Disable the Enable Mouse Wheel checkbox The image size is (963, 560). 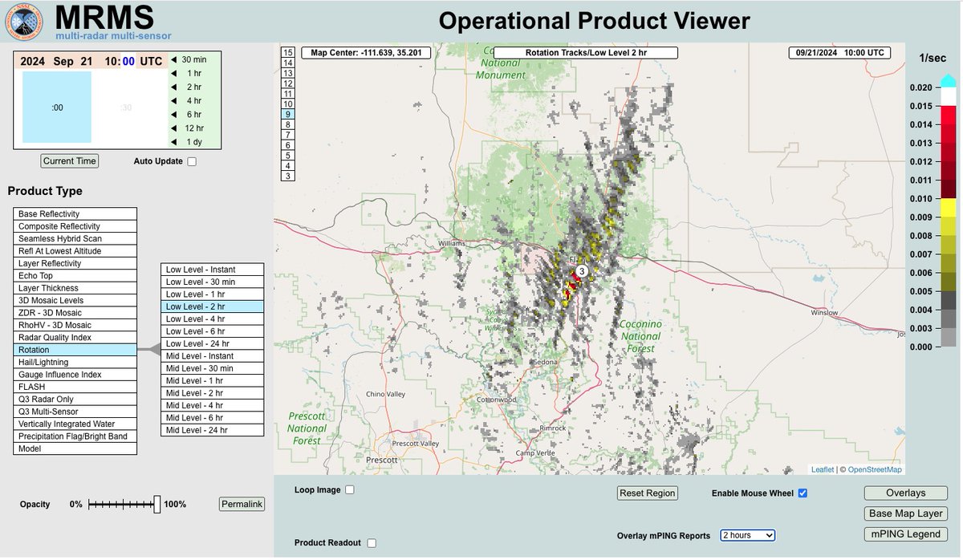pyautogui.click(x=802, y=493)
